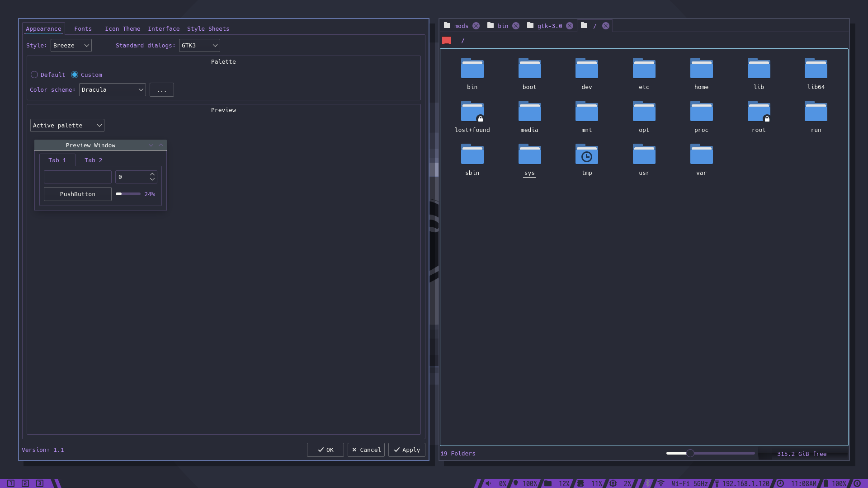
Task: Open the etc folder
Action: [x=644, y=69]
